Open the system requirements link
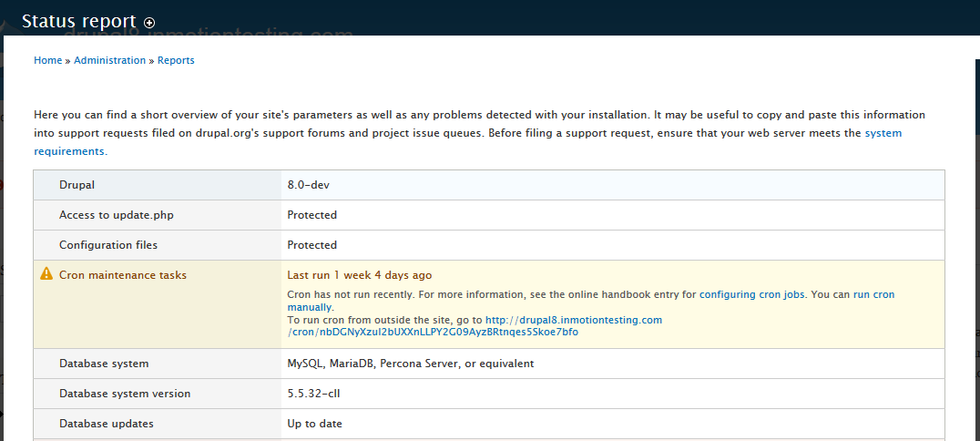This screenshot has height=441, width=980. 883,133
